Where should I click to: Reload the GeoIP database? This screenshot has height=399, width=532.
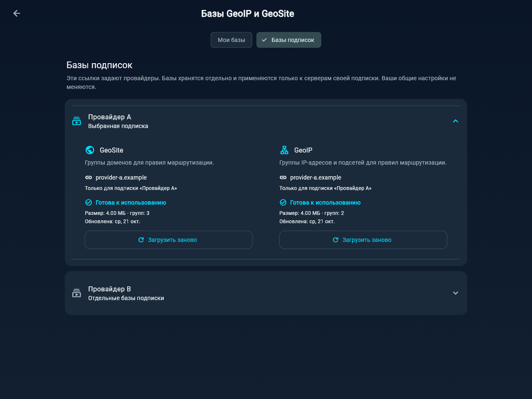[x=363, y=240]
